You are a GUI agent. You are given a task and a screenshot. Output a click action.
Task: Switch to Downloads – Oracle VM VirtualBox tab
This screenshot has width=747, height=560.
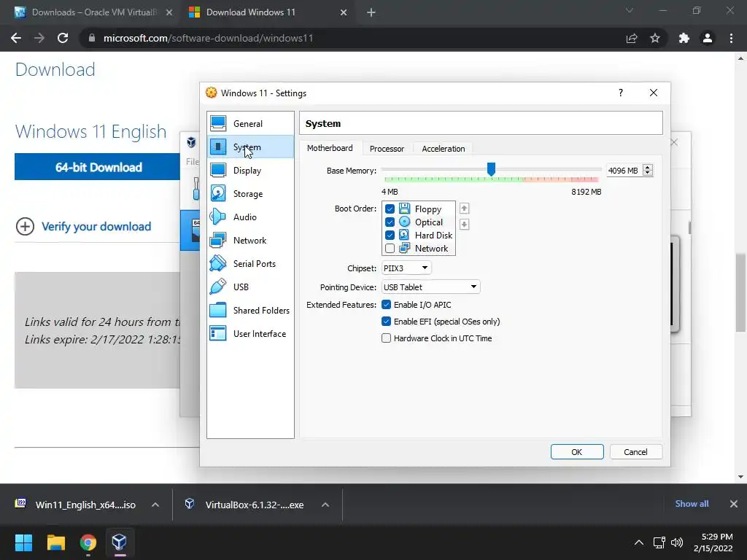click(x=93, y=12)
